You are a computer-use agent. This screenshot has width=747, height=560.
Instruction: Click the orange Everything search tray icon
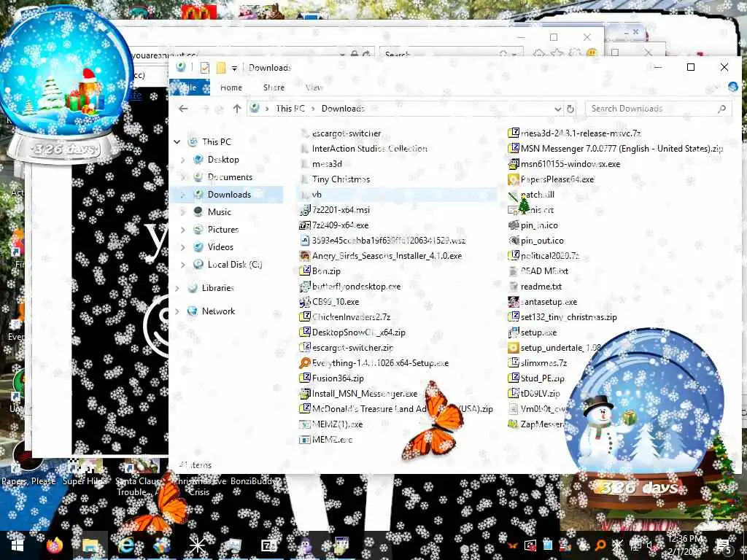[x=600, y=545]
